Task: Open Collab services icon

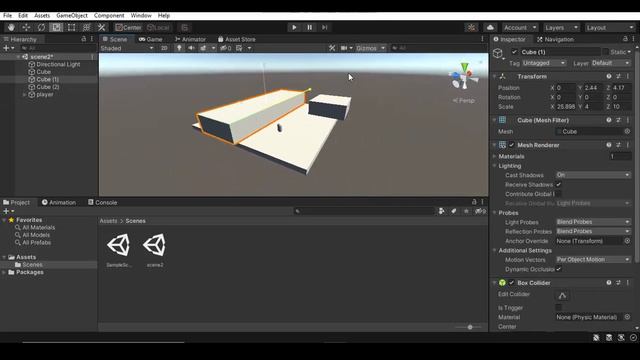Action: tap(471, 27)
